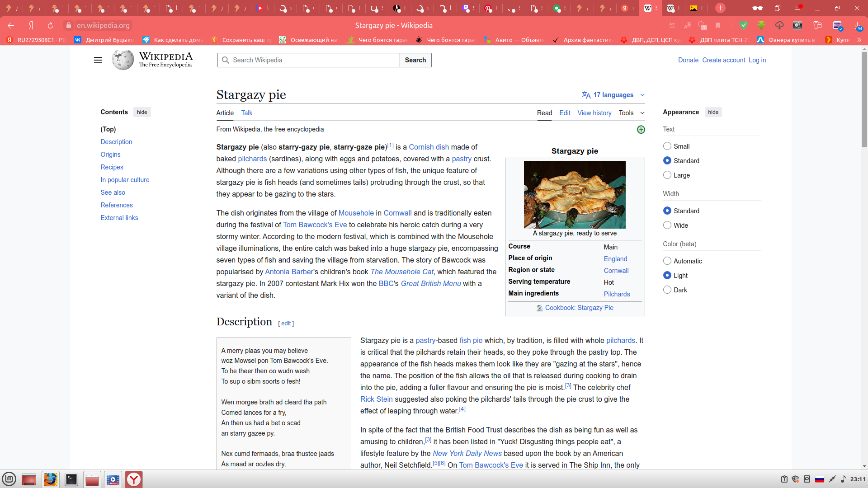Select Large text size option
Screen dimensions: 868x488
coord(667,175)
